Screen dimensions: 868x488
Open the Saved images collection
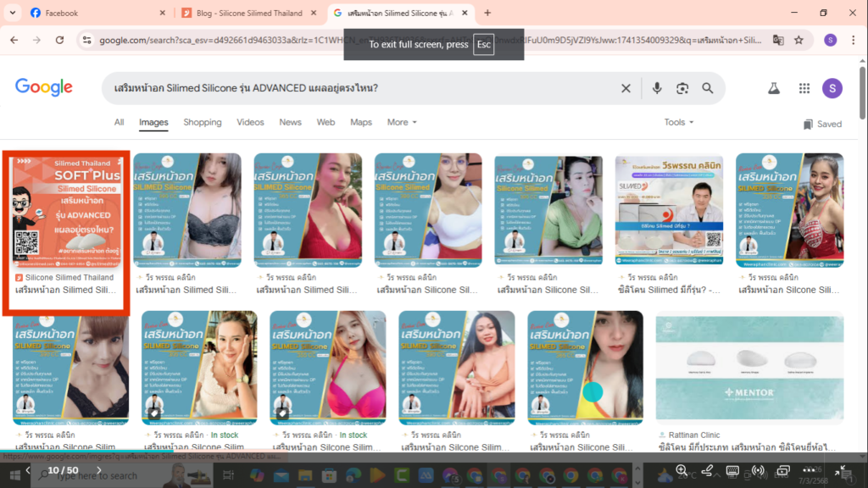point(822,124)
